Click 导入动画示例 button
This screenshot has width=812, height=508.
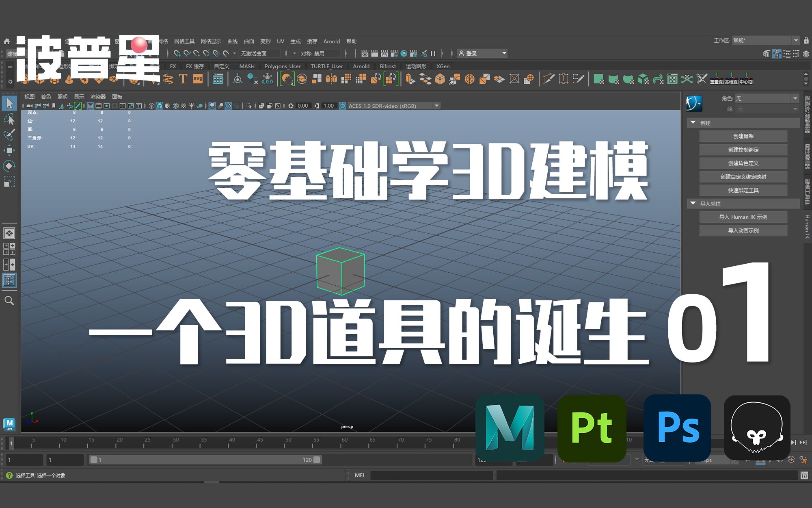743,230
